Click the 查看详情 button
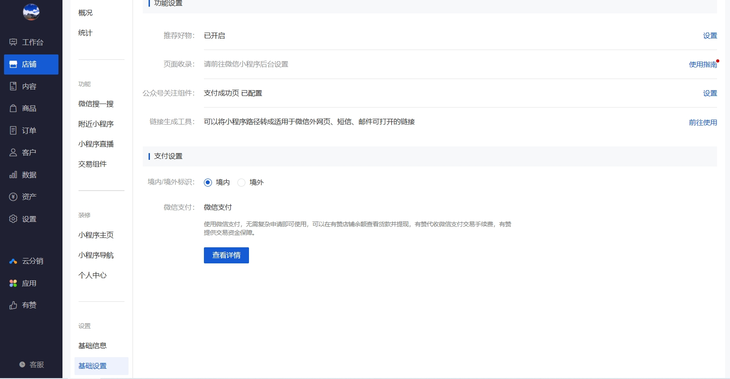 tap(226, 255)
